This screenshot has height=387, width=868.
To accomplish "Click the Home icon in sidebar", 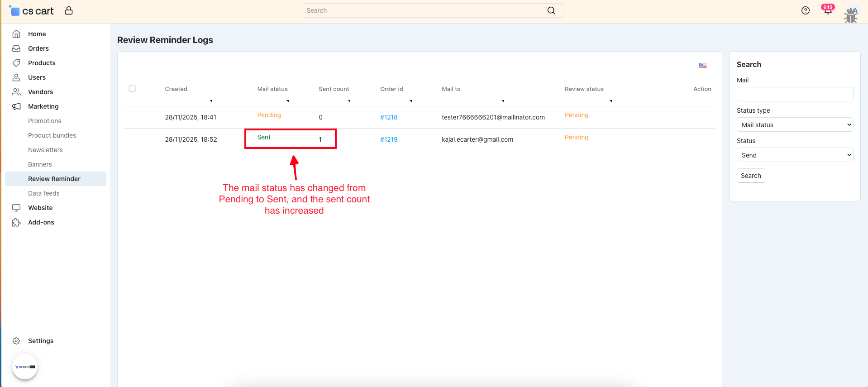I will (16, 34).
